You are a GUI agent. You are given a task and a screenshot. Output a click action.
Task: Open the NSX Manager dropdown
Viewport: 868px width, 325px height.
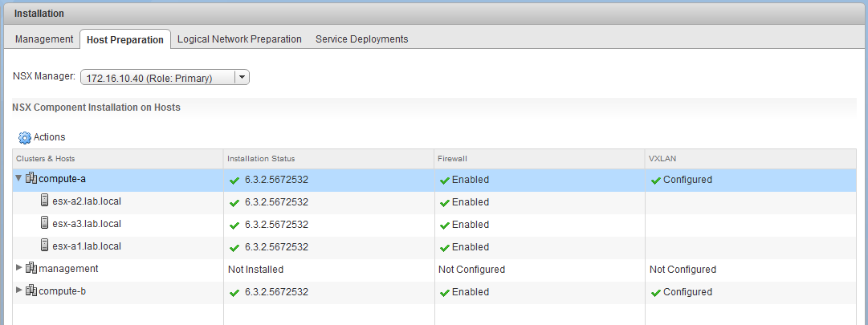click(x=241, y=77)
